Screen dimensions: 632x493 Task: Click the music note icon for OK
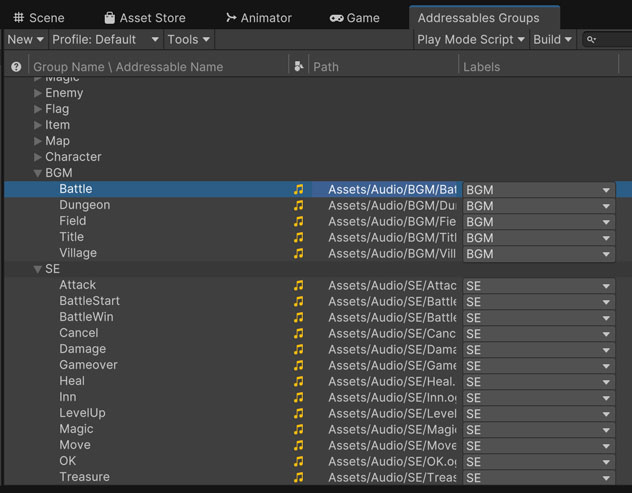click(x=299, y=462)
